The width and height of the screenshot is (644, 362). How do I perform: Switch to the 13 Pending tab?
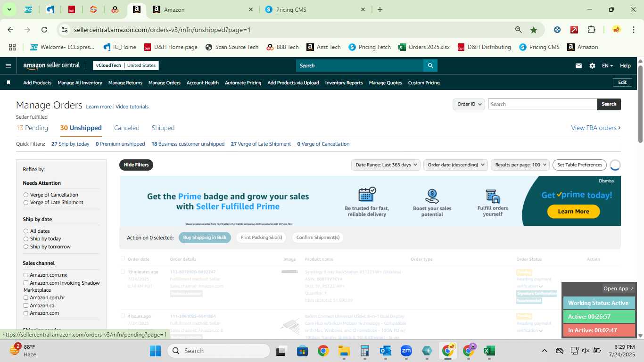32,128
